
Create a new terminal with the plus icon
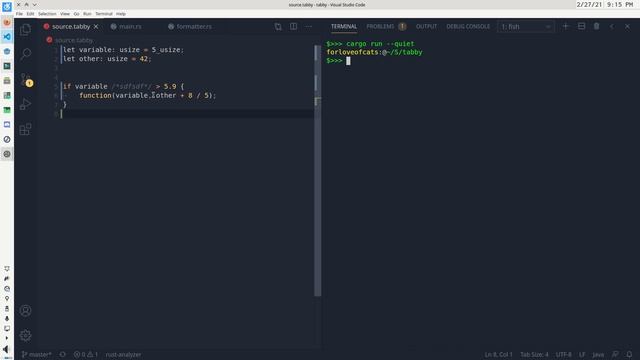(566, 27)
